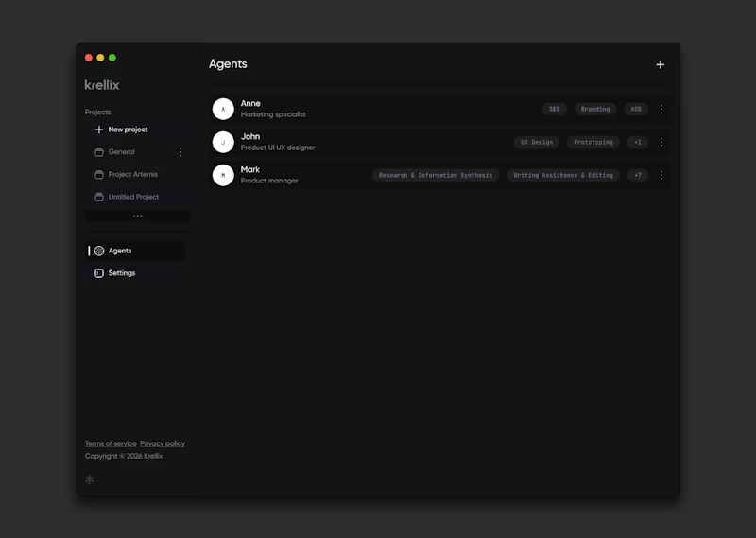Click John's UX Design skill tag
The image size is (756, 538).
(537, 142)
